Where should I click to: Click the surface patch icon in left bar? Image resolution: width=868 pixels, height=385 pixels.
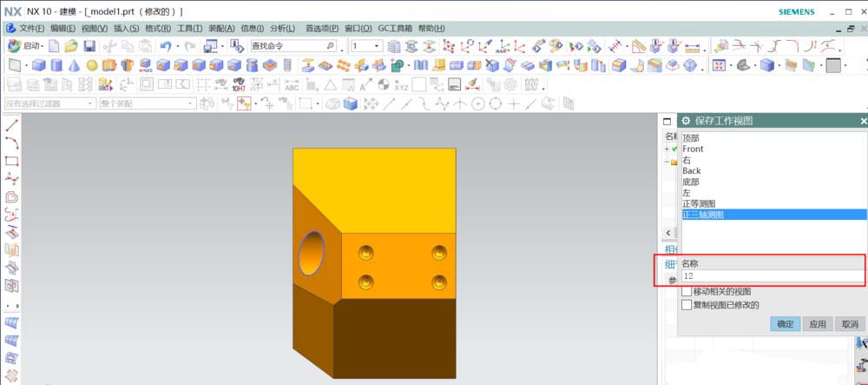click(x=11, y=322)
